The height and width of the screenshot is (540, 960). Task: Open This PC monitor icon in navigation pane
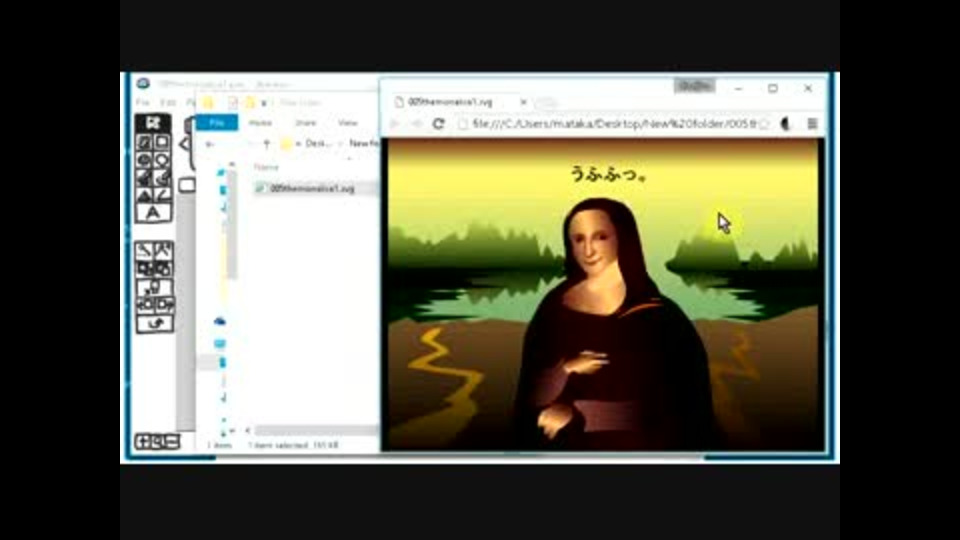220,344
